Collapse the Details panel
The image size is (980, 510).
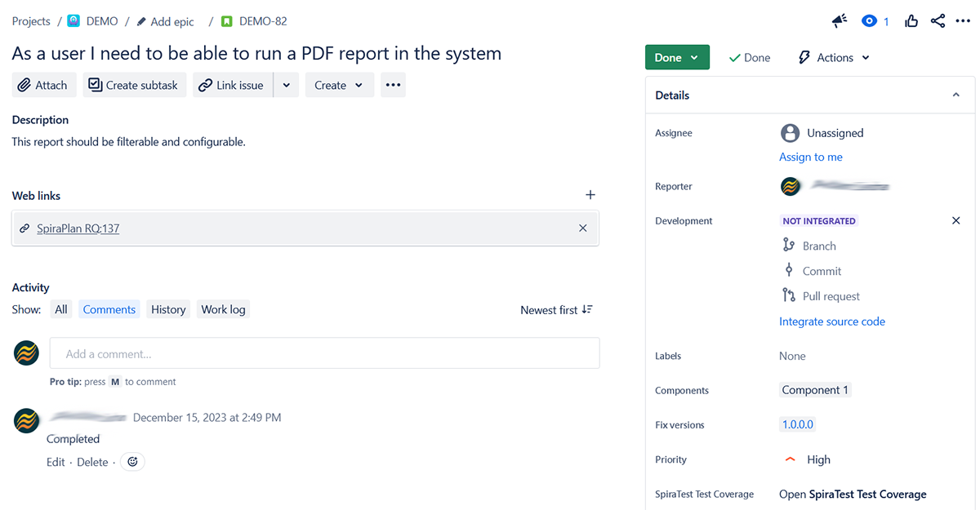956,95
